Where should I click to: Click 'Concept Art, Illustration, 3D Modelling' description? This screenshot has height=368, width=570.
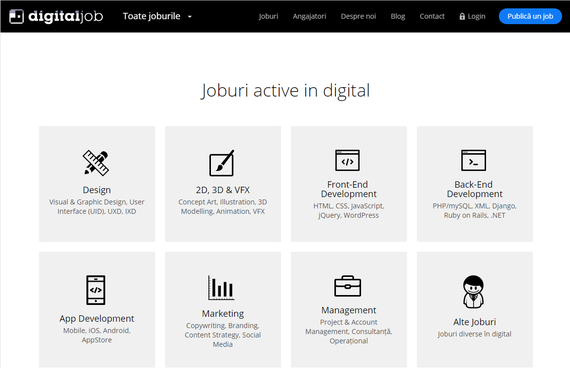tap(223, 207)
